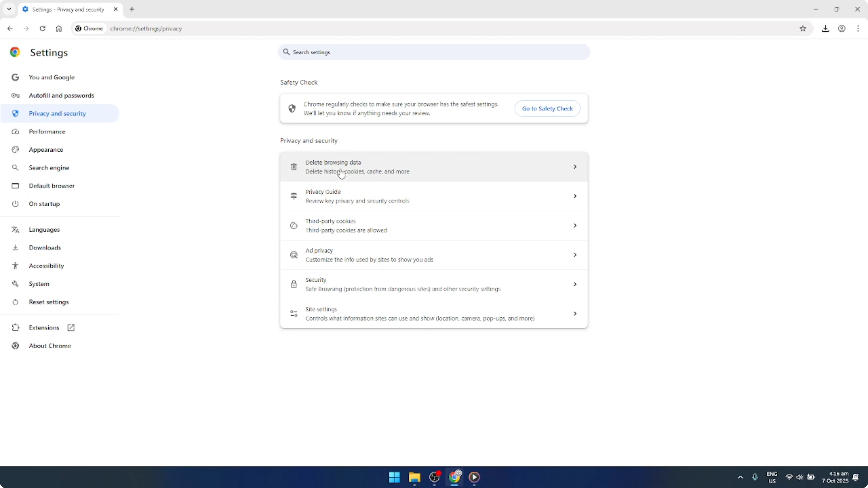This screenshot has width=868, height=488.
Task: Bookmark this page with the star icon
Action: [x=803, y=29]
